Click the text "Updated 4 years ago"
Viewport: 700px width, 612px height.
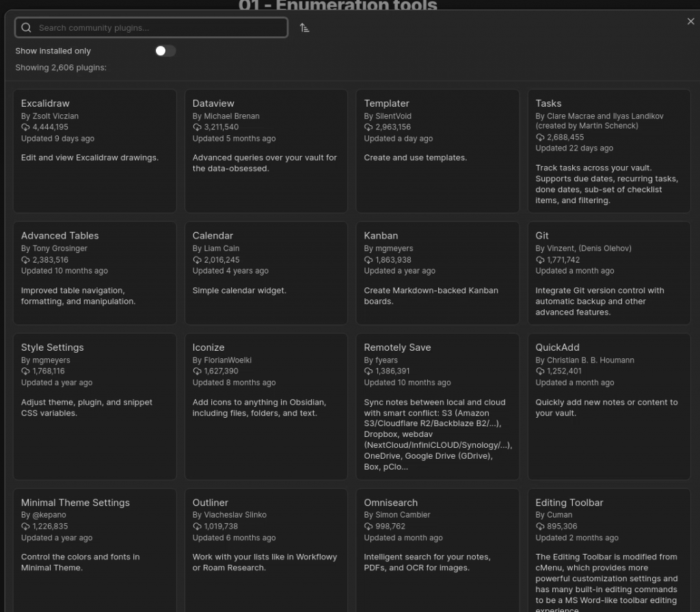(230, 271)
